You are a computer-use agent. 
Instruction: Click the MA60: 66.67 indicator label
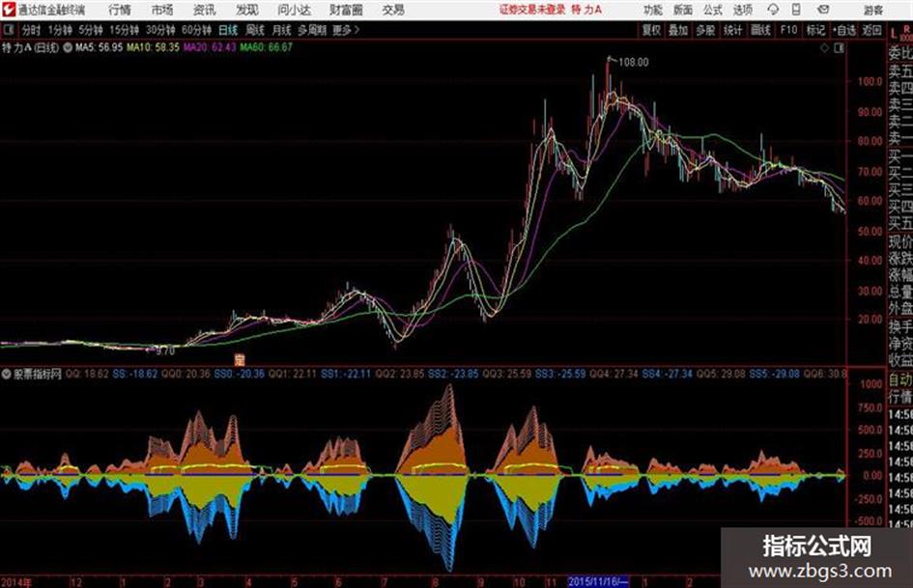(266, 47)
